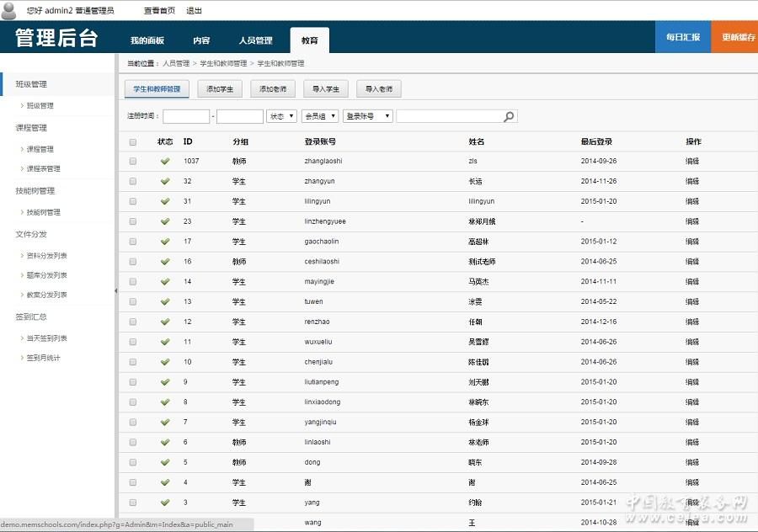Click green status checkmark for gaochaolin
Viewport: 758px width, 532px height.
point(165,242)
